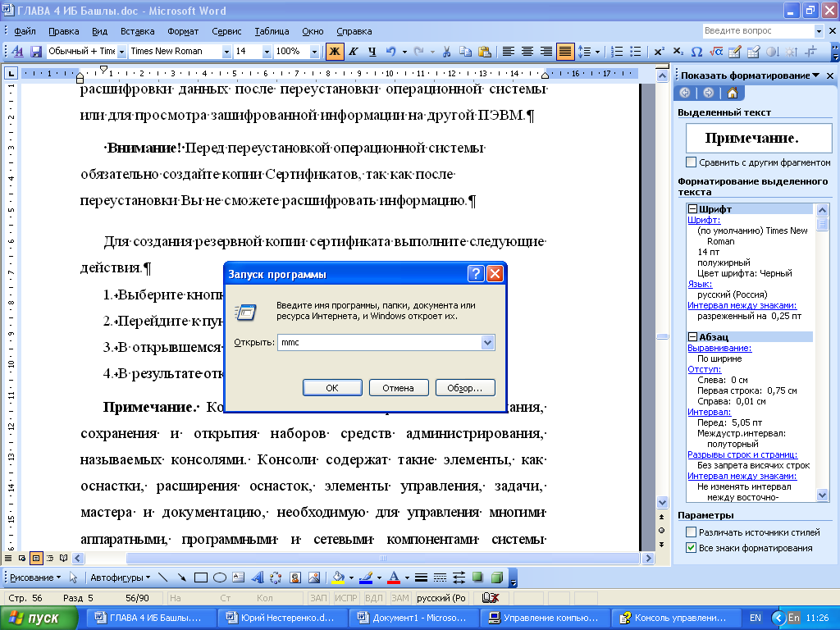Click the Undo arrow icon
Viewport: 840px width, 630px height.
click(391, 52)
